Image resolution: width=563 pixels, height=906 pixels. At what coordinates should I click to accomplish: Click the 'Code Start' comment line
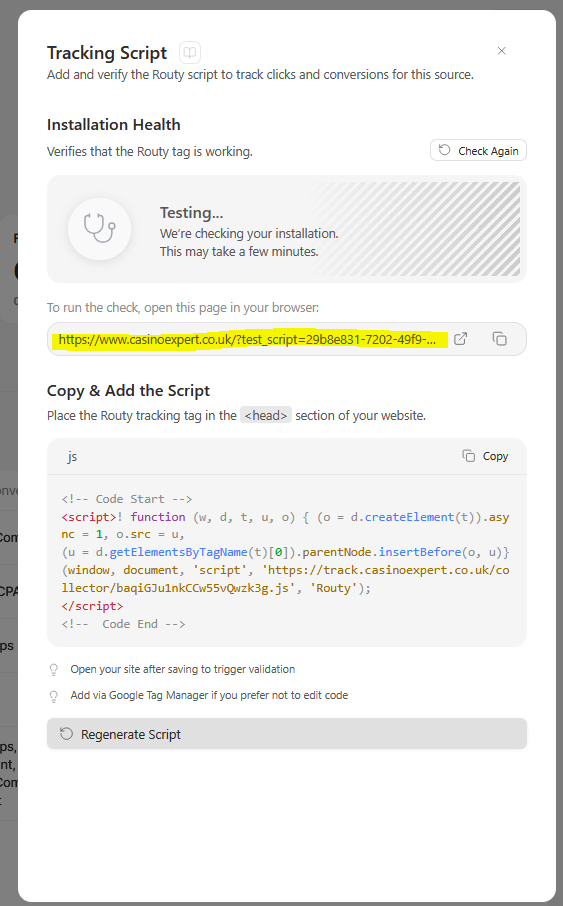coord(127,499)
